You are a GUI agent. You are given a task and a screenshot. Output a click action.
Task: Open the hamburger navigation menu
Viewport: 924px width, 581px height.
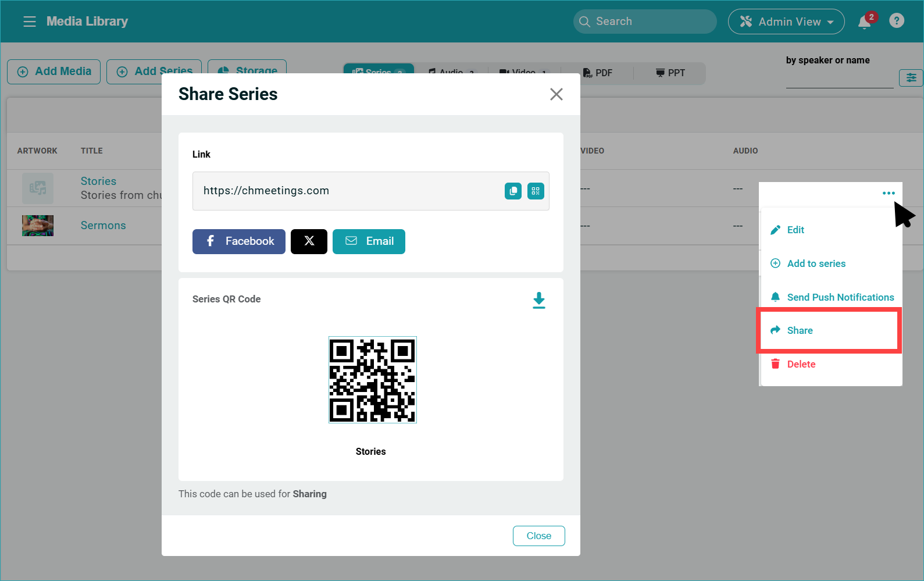[x=29, y=22]
